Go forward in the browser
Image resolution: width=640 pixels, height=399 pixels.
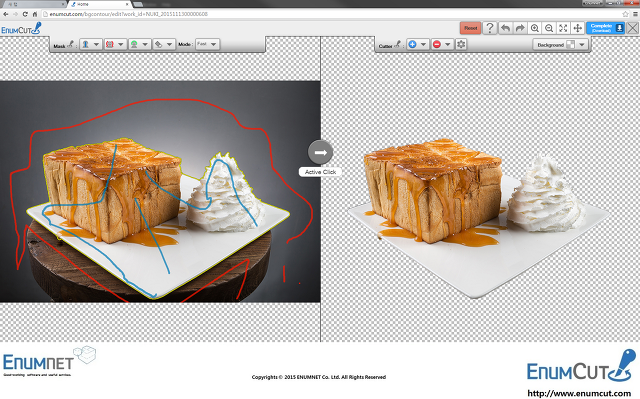coord(15,14)
